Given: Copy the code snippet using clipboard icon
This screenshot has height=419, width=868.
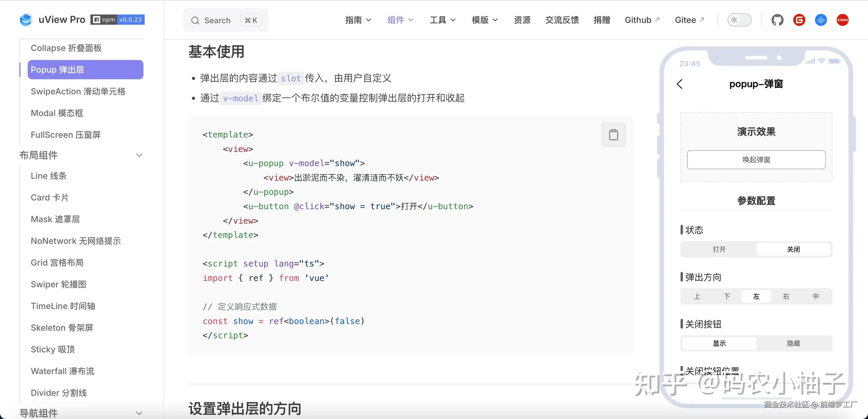Looking at the screenshot, I should (613, 134).
